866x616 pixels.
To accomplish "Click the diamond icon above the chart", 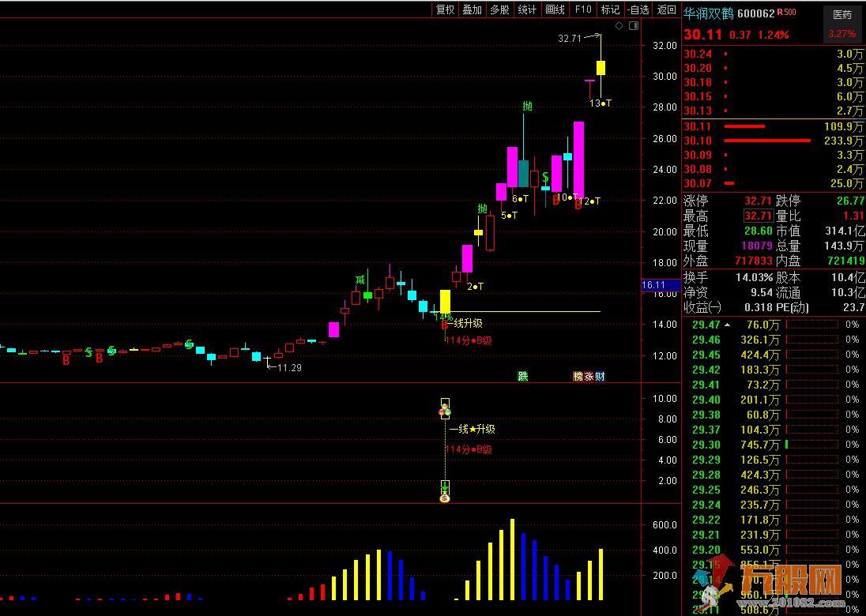I will pyautogui.click(x=619, y=25).
